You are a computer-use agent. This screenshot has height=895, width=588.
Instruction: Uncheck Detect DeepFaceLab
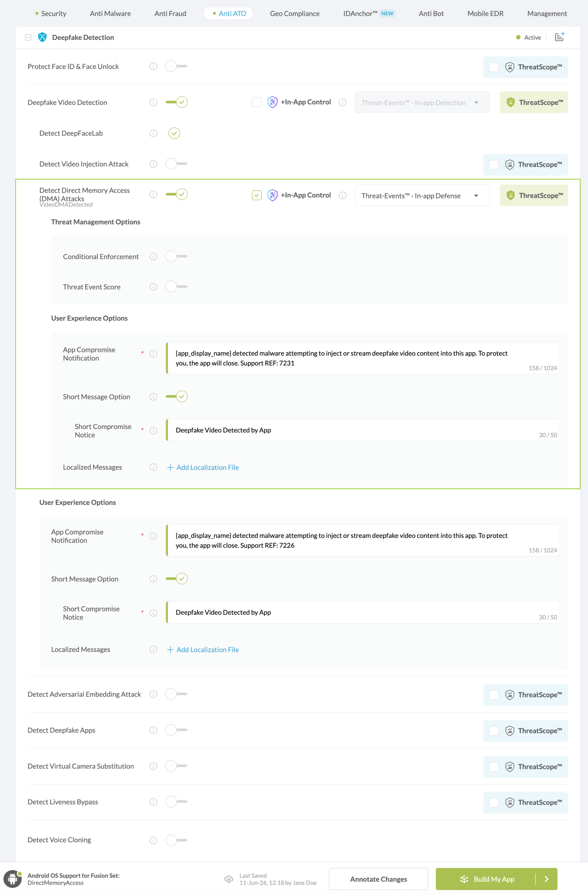pyautogui.click(x=174, y=133)
